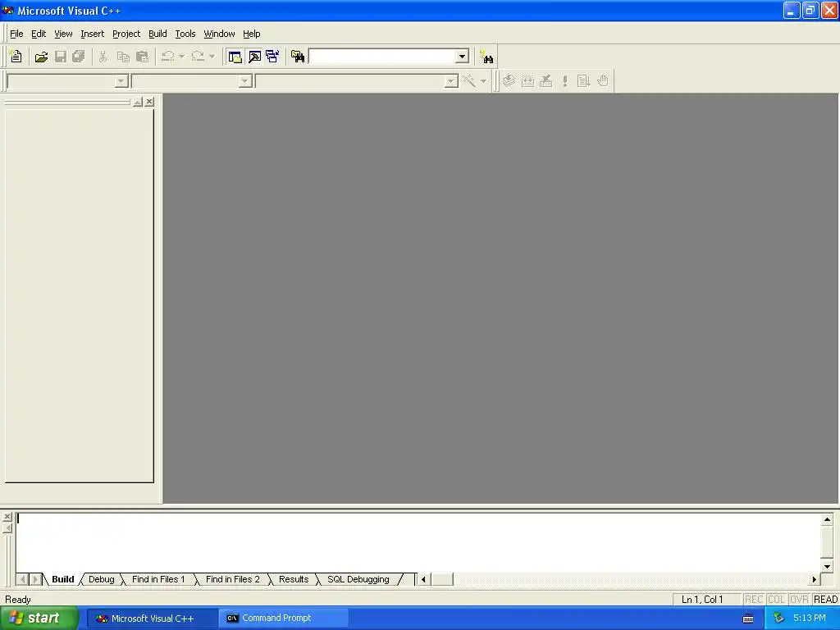Click the READ status bar indicator
The image size is (840, 630).
[825, 600]
